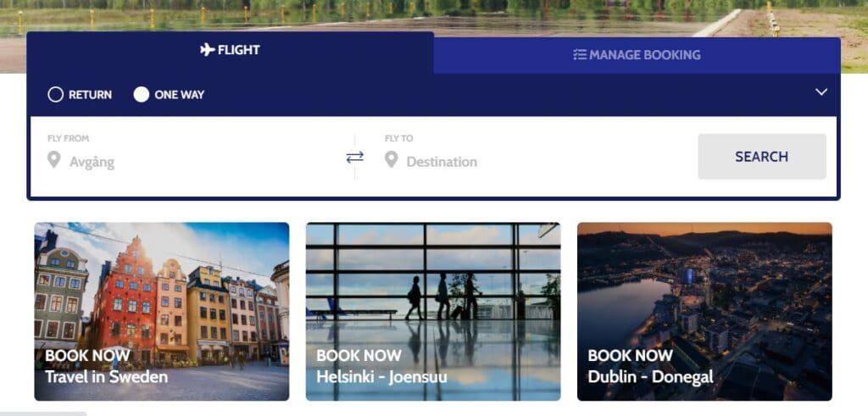Click the airplane icon on Flight tab
Screen dimensions: 868x416
(207, 50)
